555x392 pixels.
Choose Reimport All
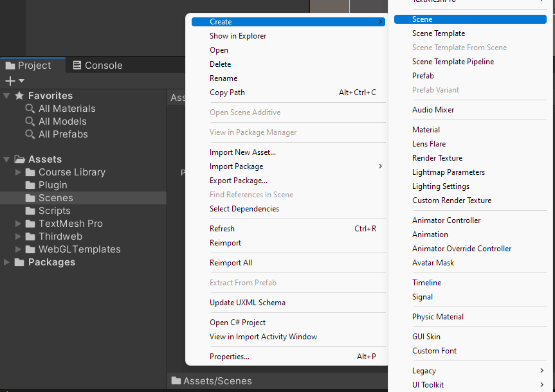pyautogui.click(x=289, y=263)
